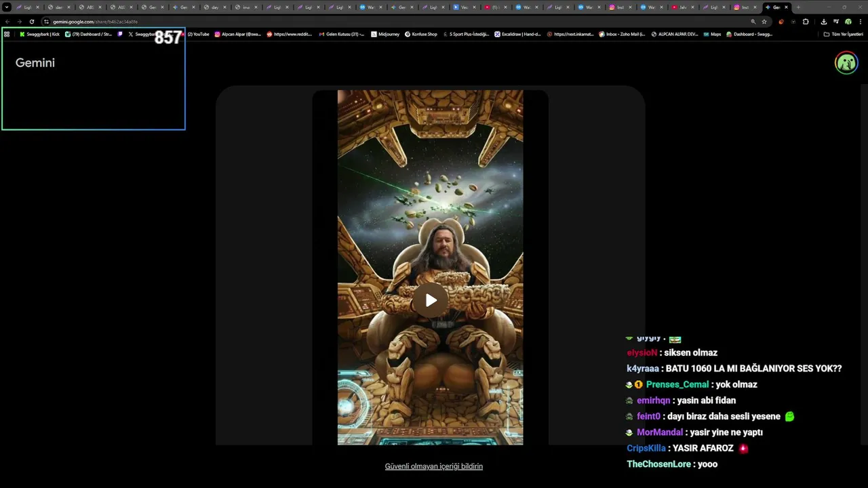Switch to the 'Jah' YouTube tab

point(682,7)
